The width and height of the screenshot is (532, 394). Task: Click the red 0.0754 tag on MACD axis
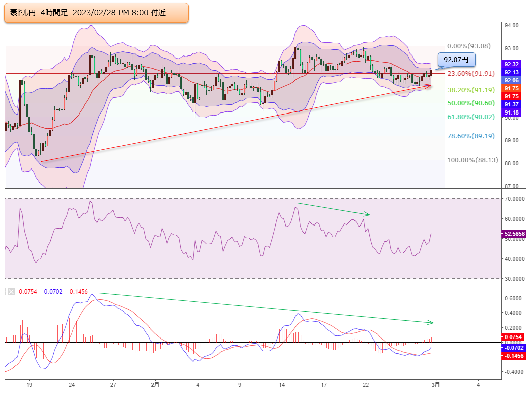[513, 337]
